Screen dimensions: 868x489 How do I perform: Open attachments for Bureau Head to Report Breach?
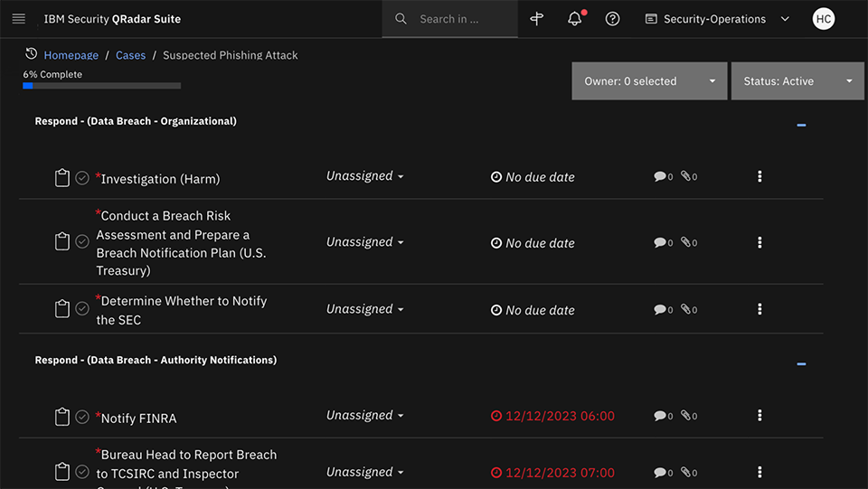pyautogui.click(x=689, y=473)
